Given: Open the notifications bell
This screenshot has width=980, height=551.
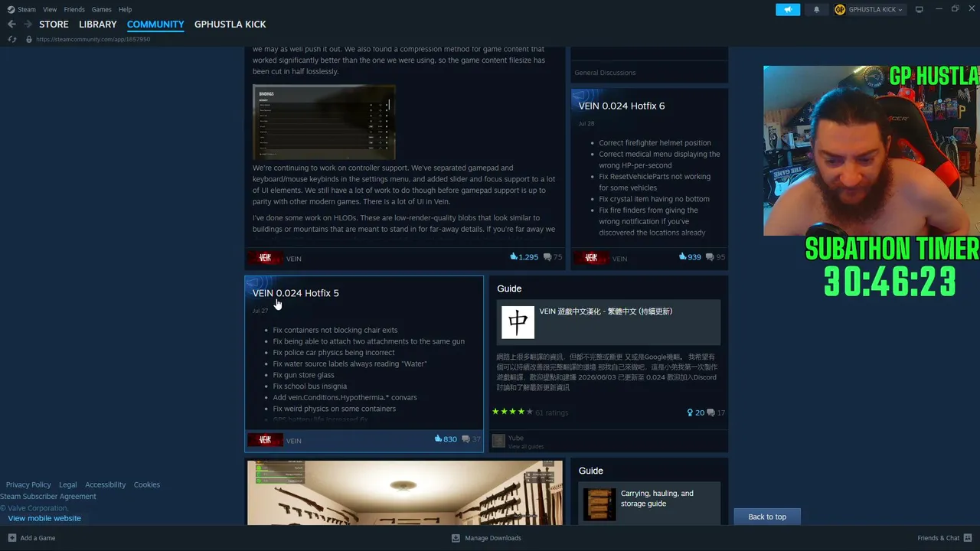Looking at the screenshot, I should [x=816, y=9].
